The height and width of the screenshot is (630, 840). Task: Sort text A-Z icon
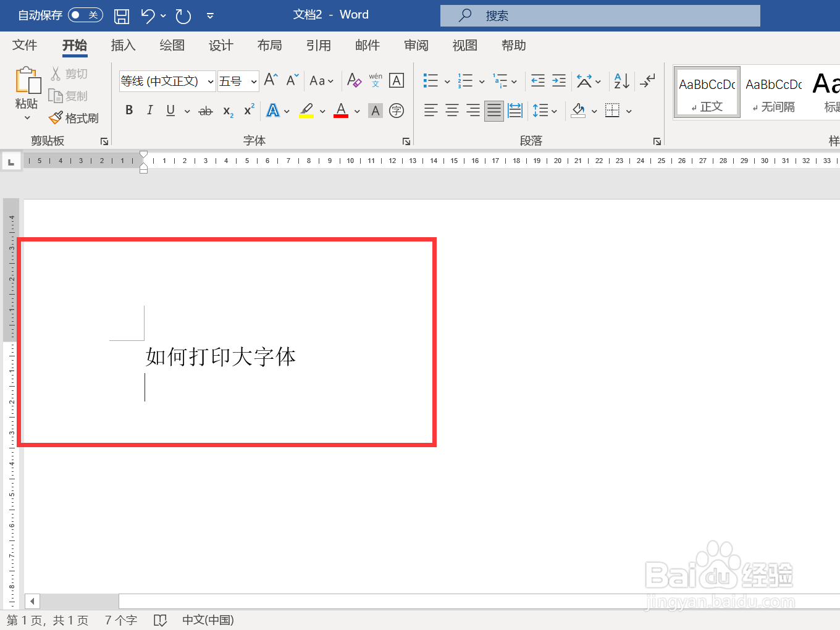(621, 80)
